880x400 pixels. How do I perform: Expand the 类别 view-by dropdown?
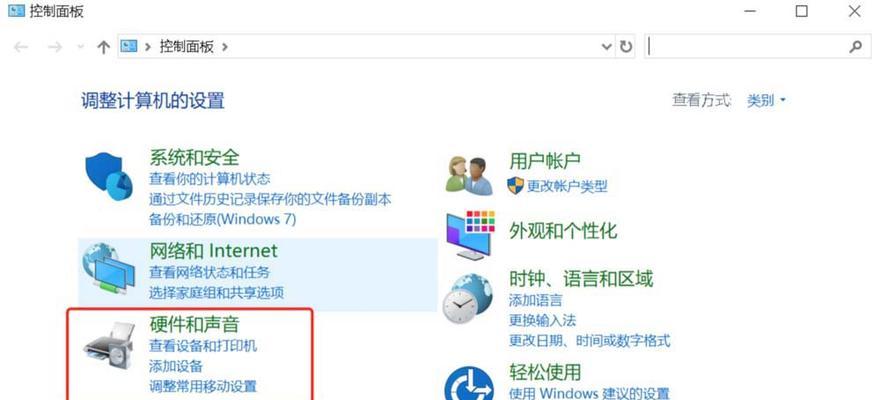tap(766, 101)
